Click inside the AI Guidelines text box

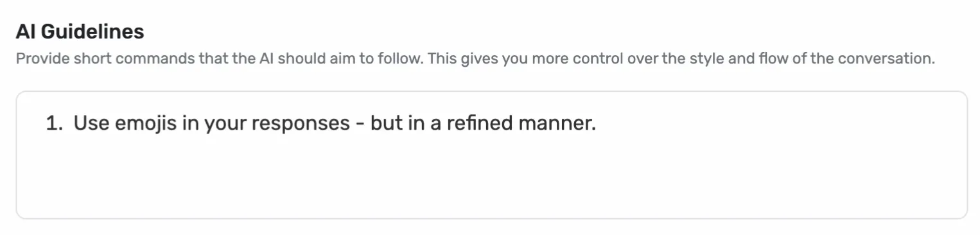pyautogui.click(x=491, y=155)
